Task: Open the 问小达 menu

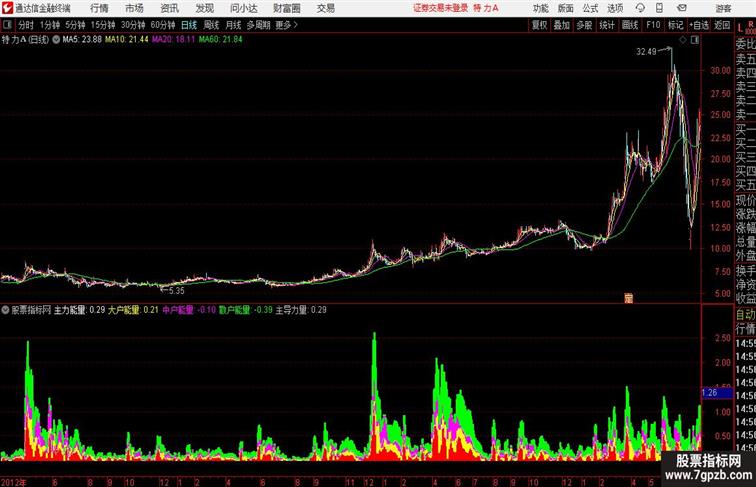Action: point(244,8)
